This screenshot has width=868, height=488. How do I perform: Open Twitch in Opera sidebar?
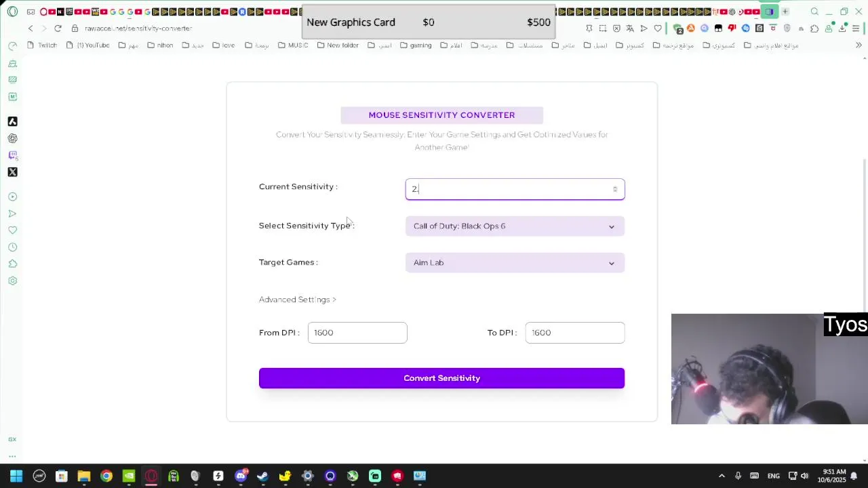[x=12, y=155]
